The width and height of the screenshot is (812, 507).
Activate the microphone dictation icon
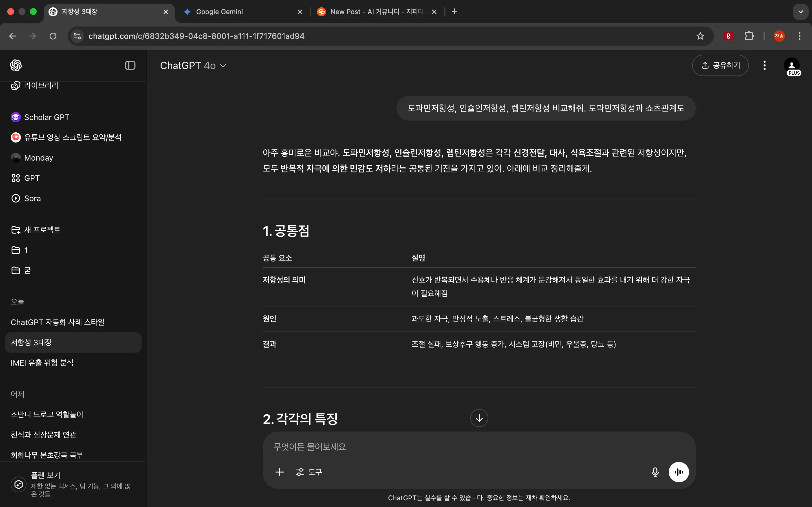point(655,472)
